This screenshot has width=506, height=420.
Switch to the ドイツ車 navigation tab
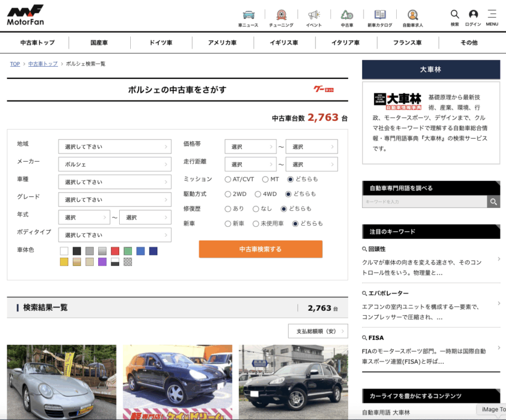pos(160,43)
